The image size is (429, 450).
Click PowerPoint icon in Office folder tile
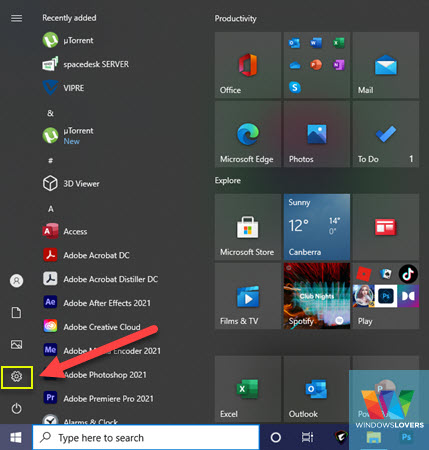click(x=316, y=65)
